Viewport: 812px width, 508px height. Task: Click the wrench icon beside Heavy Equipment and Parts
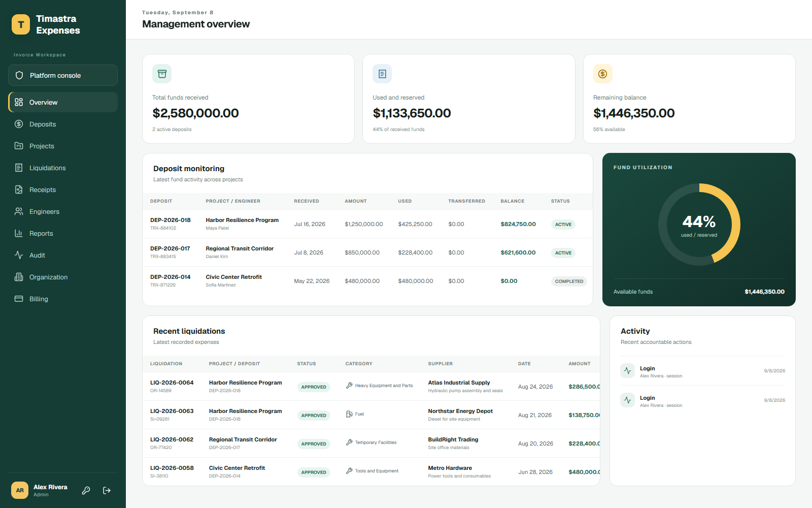[x=349, y=386]
